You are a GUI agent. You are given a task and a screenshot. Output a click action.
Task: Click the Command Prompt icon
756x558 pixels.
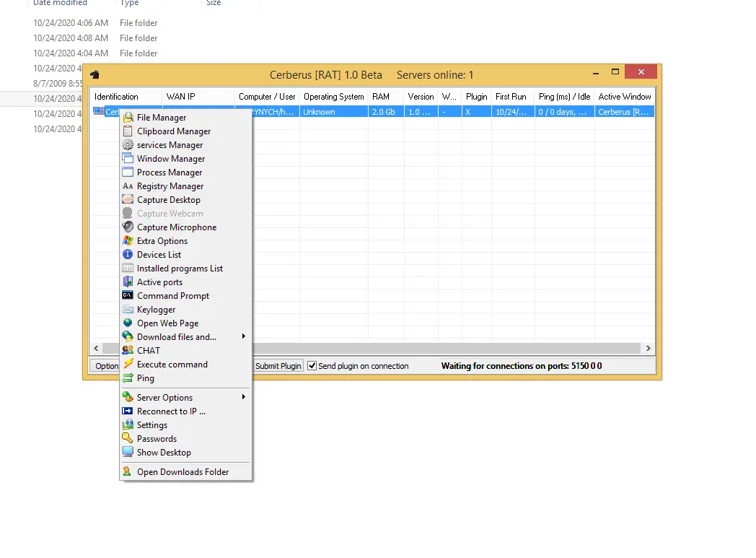pyautogui.click(x=128, y=296)
